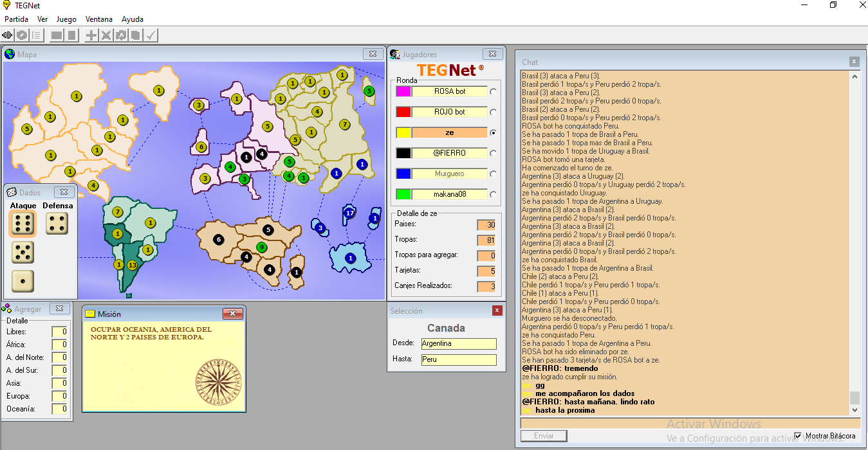Click the attack die showing five

coord(23,252)
